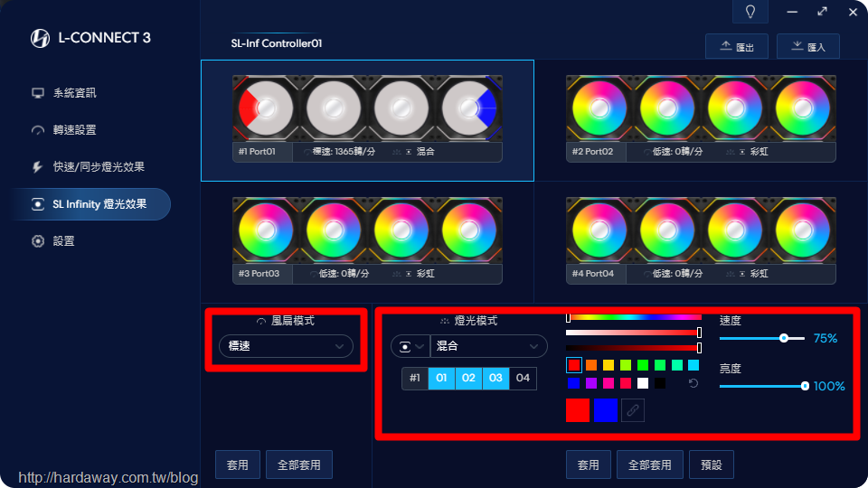Open 設置 gear icon in sidebar
This screenshot has width=868, height=488.
tap(38, 241)
